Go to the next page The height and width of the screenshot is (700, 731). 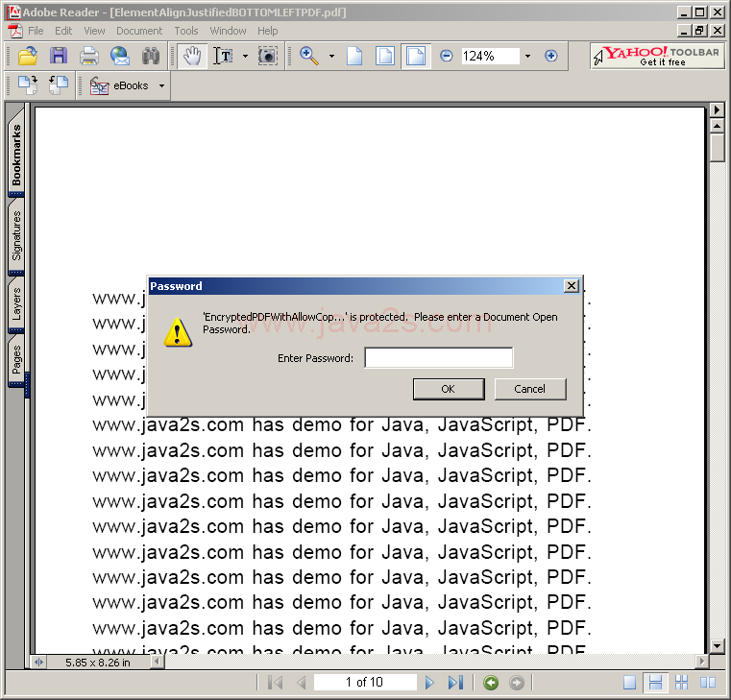tap(429, 683)
